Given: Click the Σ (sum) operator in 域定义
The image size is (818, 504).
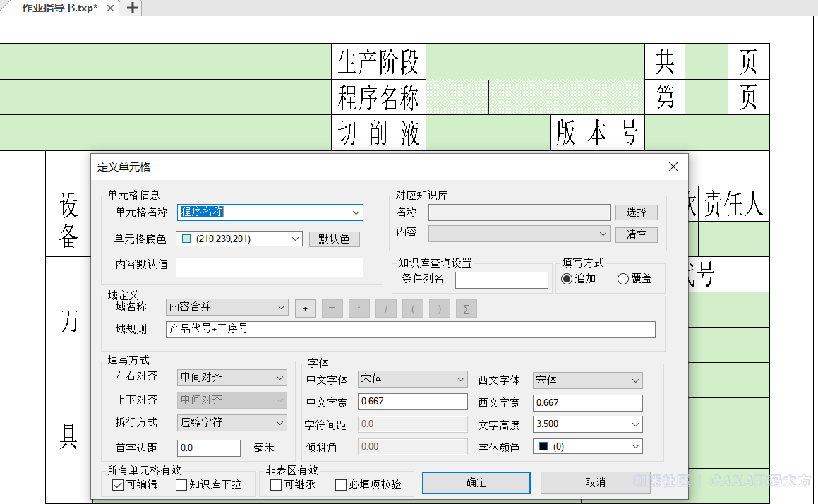Looking at the screenshot, I should click(x=465, y=308).
